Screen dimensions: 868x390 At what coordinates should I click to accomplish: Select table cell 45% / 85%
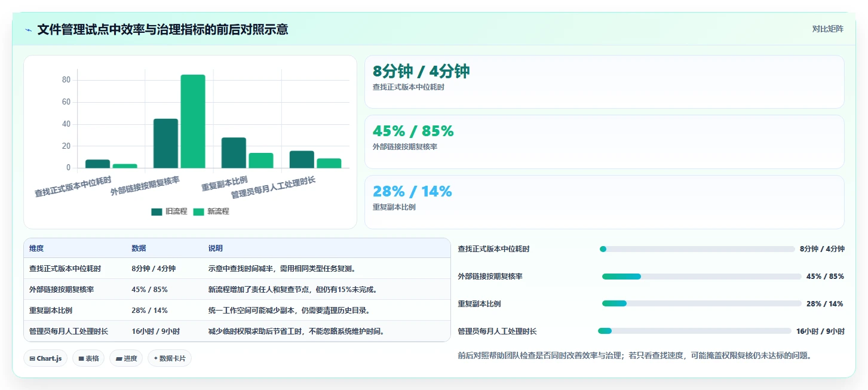(149, 290)
